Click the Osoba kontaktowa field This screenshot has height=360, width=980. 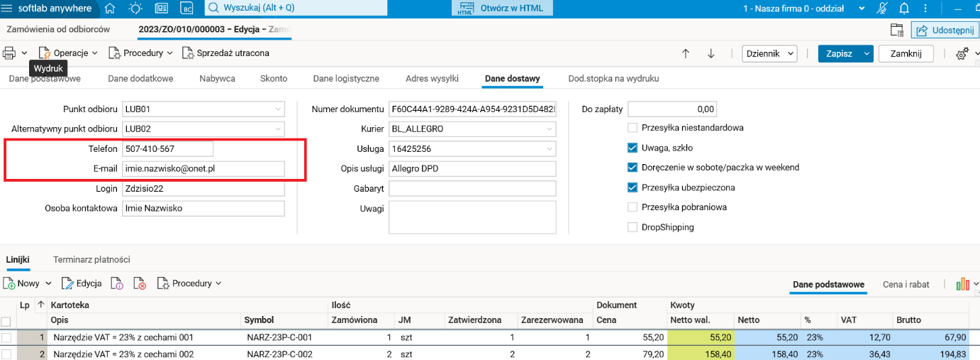(x=204, y=209)
